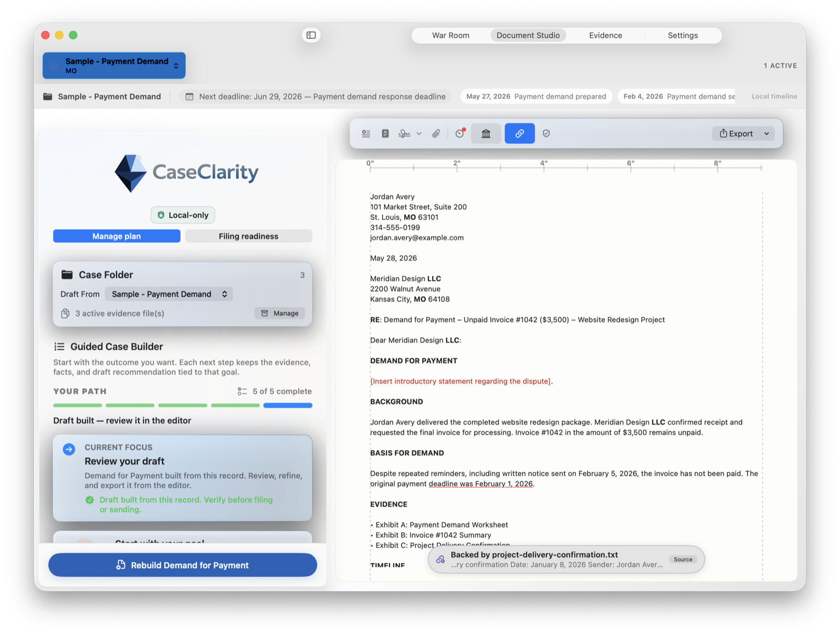840x636 pixels.
Task: Click the red insert introductory statement placeholder
Action: pos(460,381)
